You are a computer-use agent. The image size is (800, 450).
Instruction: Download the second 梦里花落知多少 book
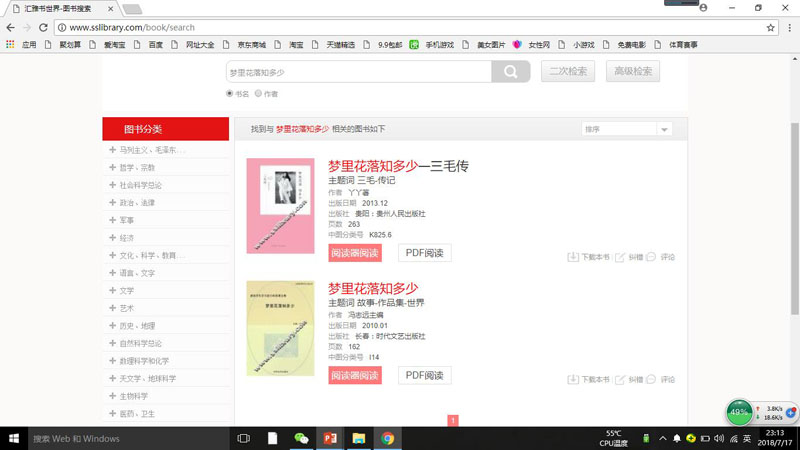tap(588, 380)
